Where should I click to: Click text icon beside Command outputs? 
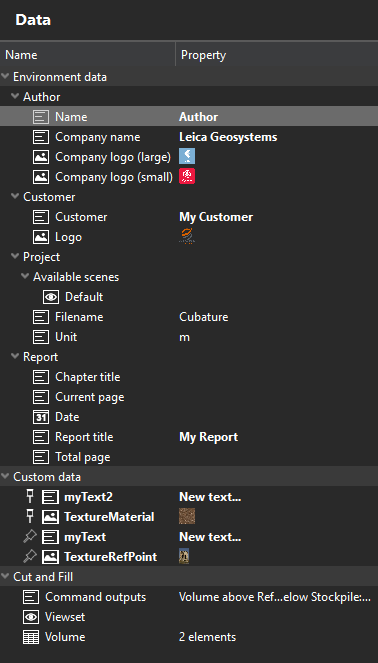pos(31,597)
